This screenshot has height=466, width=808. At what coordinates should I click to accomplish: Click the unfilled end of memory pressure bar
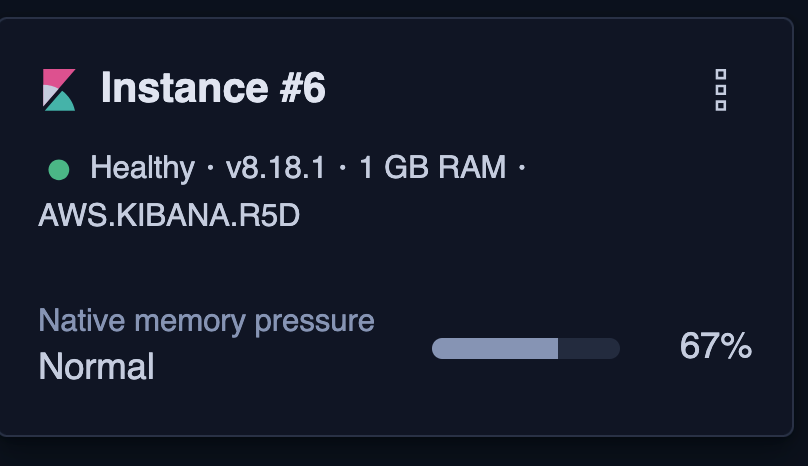[589, 348]
